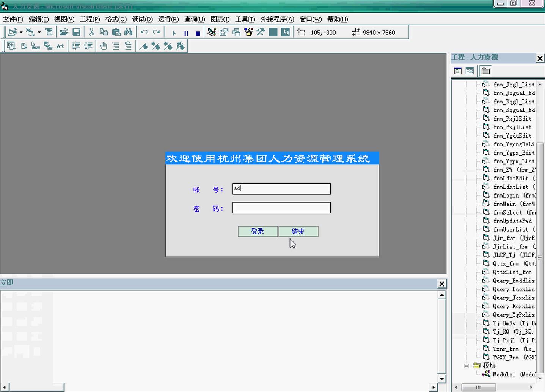Open the Toolbox hammer-and-wrench icon
This screenshot has width=545, height=392.
click(261, 33)
